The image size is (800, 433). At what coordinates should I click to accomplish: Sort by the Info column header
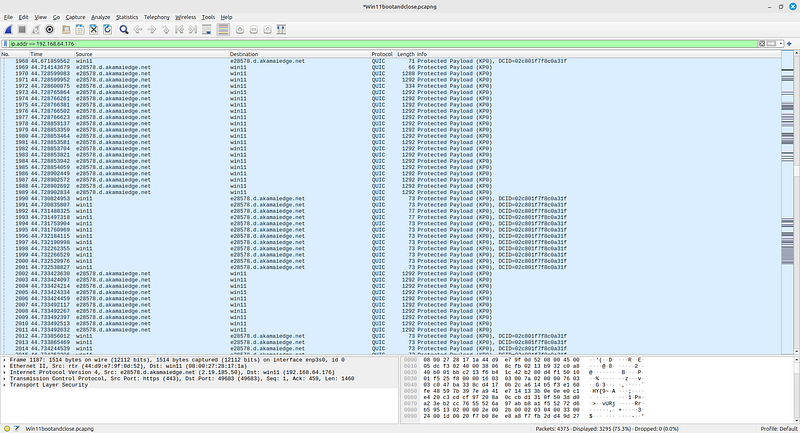coord(598,54)
